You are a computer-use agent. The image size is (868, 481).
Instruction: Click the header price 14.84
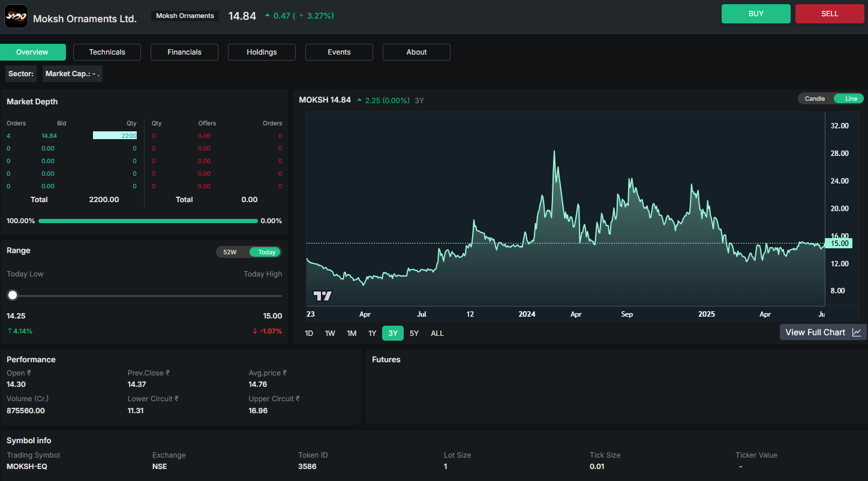[242, 16]
